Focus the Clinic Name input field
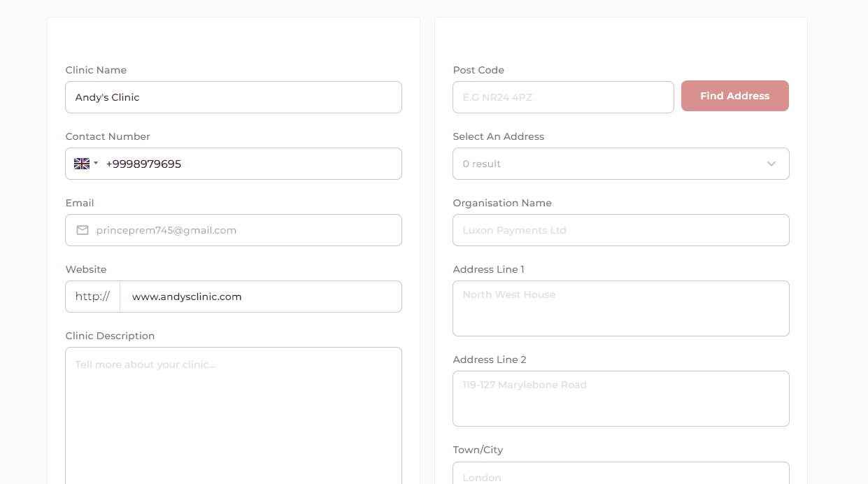Screen dimensions: 868x484 [x=233, y=97]
